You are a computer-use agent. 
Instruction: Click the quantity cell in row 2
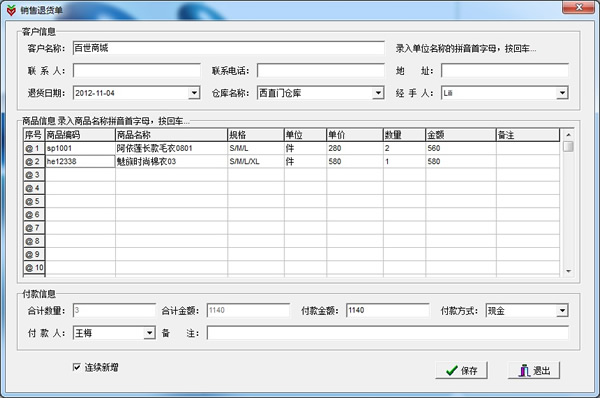point(404,161)
